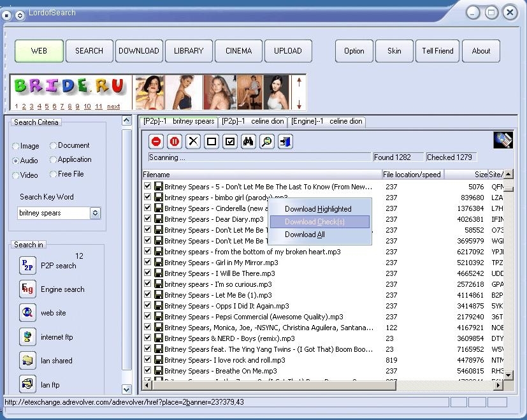The width and height of the screenshot is (527, 420).
Task: Click the banner down arrow
Action: coord(299,105)
